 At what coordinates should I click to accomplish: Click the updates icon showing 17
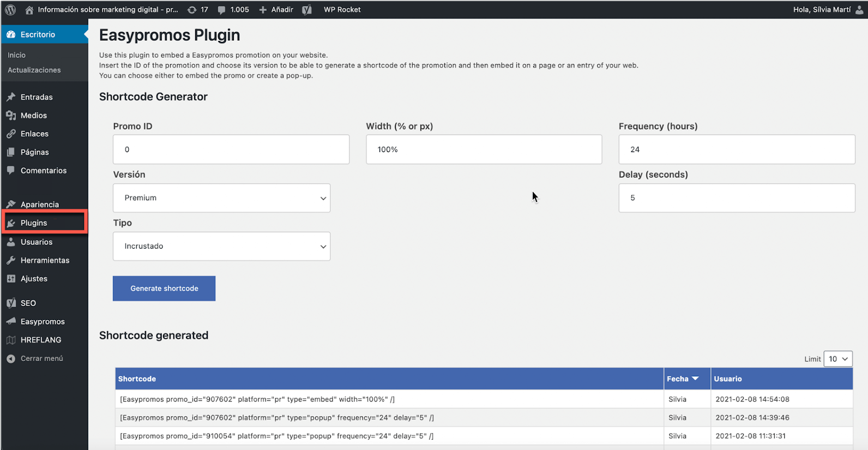(x=192, y=10)
